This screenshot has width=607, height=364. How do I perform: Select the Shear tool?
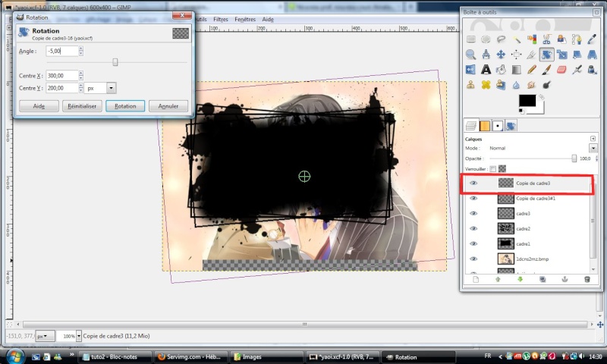pyautogui.click(x=577, y=54)
